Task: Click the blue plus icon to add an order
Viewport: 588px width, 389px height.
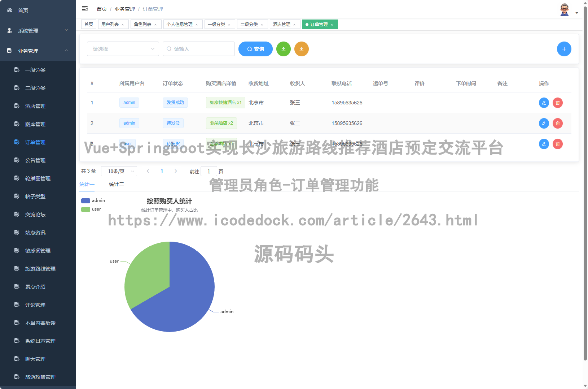Action: [x=564, y=49]
